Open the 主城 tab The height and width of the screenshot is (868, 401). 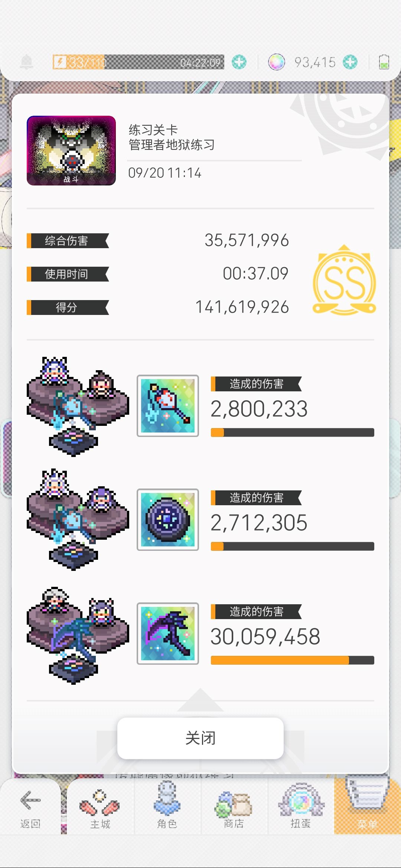tap(100, 809)
